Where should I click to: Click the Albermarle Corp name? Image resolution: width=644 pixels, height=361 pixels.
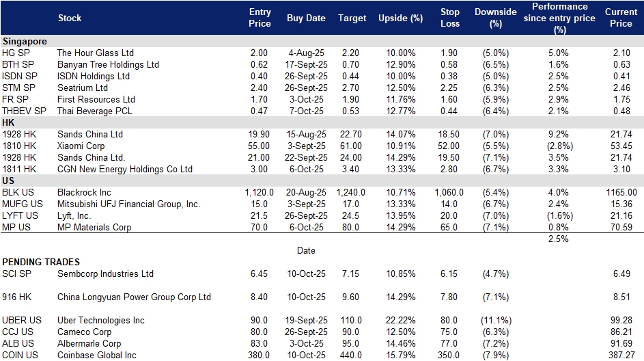89,343
